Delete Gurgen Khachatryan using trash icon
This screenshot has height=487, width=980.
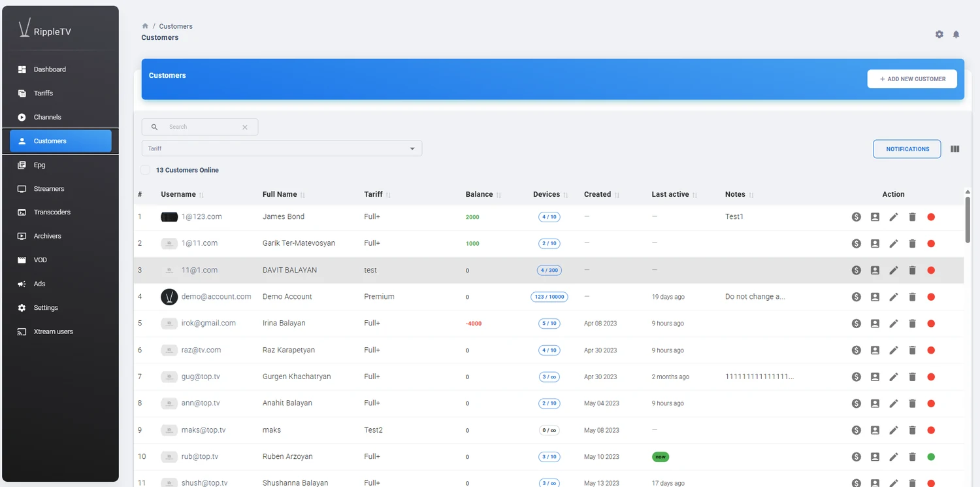coord(913,377)
